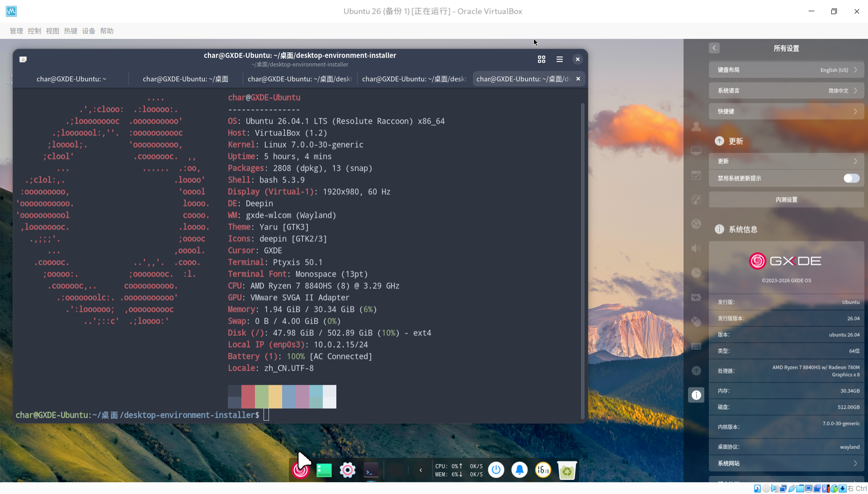This screenshot has width=868, height=494.
Task: Open the Update arrow icon in sidebar
Action: click(x=696, y=371)
